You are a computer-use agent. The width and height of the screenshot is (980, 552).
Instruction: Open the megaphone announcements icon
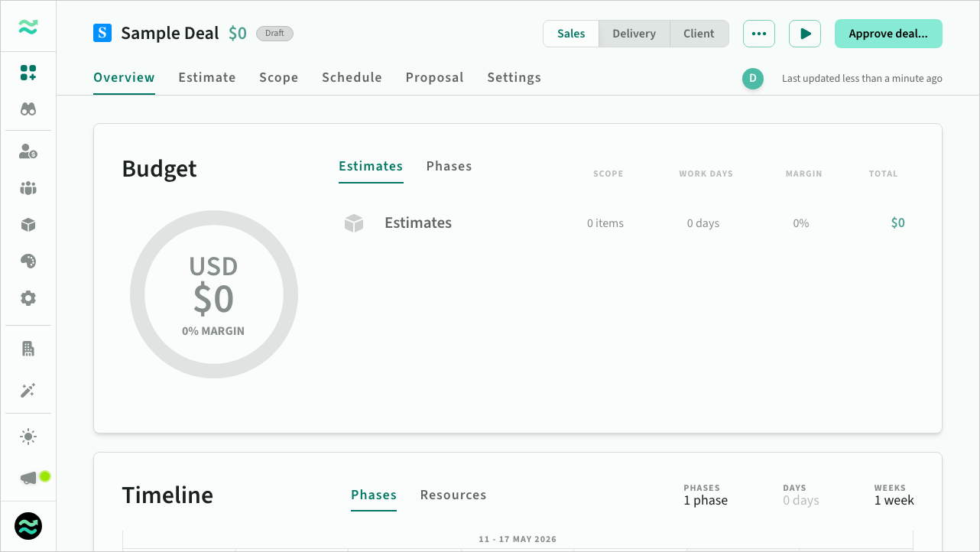(28, 478)
